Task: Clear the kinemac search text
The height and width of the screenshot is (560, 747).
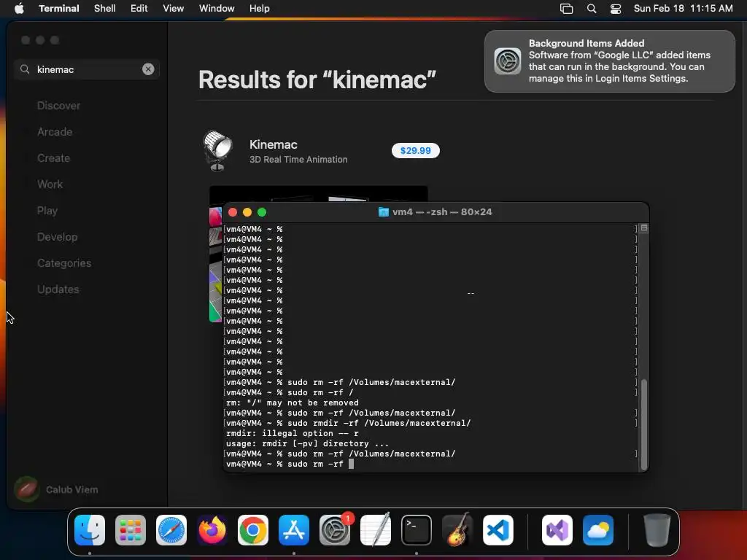Action: click(x=148, y=69)
